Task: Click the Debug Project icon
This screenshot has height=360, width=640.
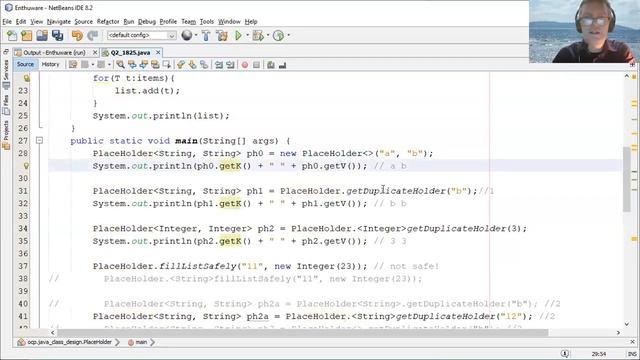Action: [x=258, y=36]
